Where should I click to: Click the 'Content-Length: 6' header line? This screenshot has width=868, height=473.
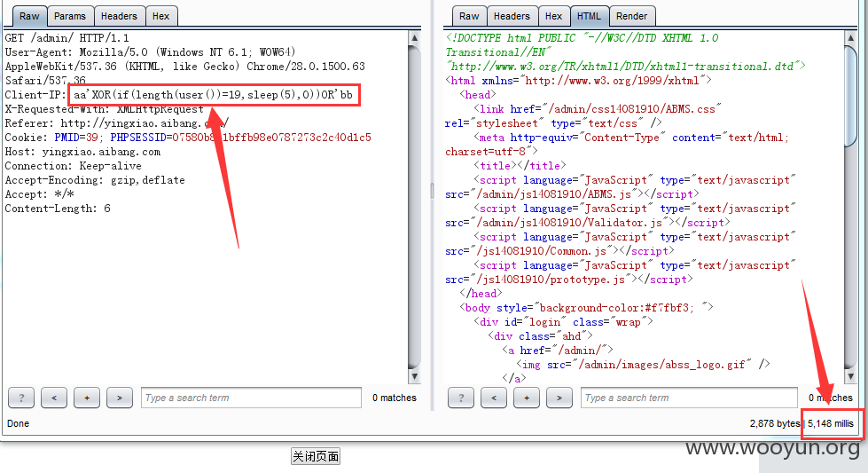[58, 209]
